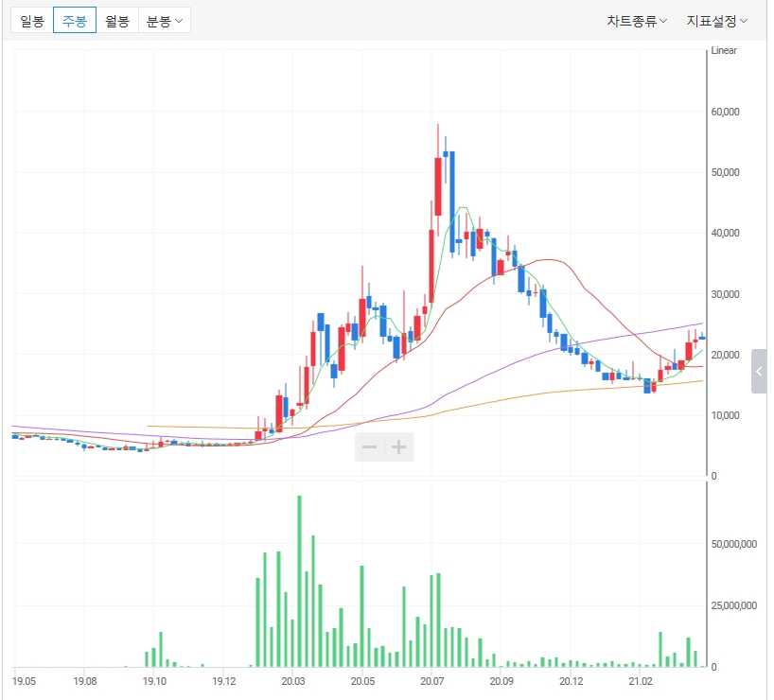
Task: Click the peak red candlestick near 20.07
Action: 438,186
